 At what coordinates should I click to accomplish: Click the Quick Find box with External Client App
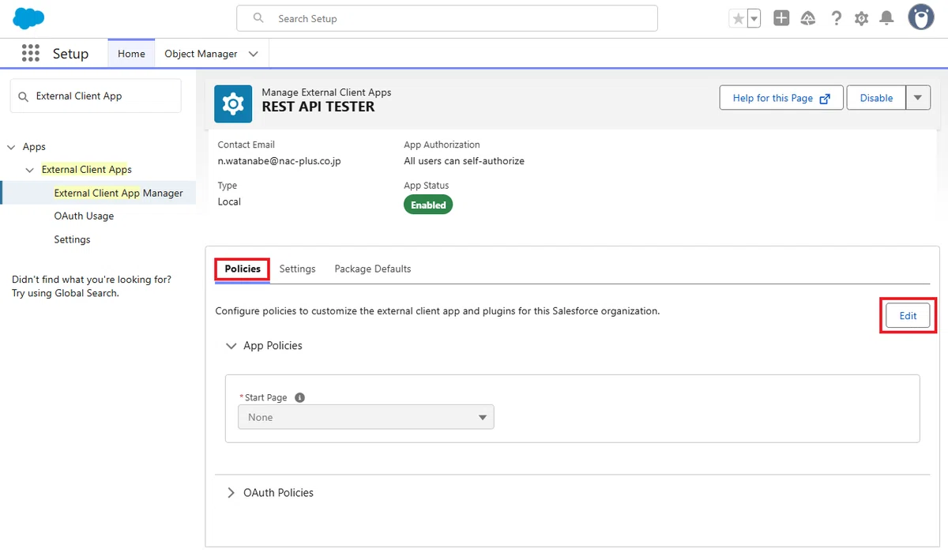(96, 96)
